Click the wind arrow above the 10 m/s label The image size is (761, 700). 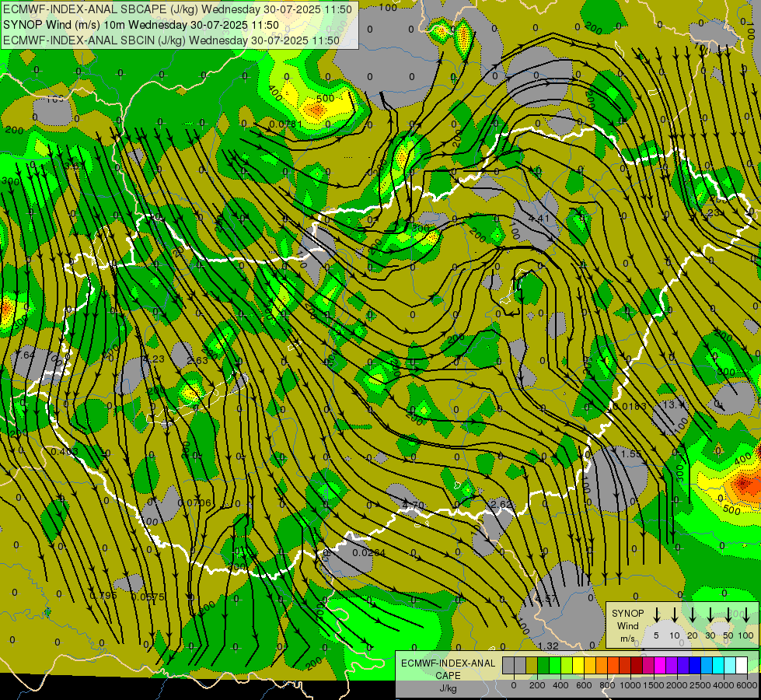point(674,614)
